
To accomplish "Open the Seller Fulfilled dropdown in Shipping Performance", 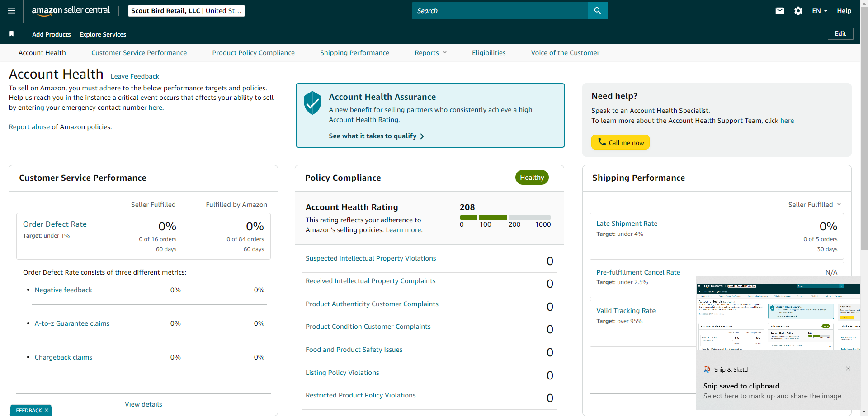I will (x=815, y=205).
